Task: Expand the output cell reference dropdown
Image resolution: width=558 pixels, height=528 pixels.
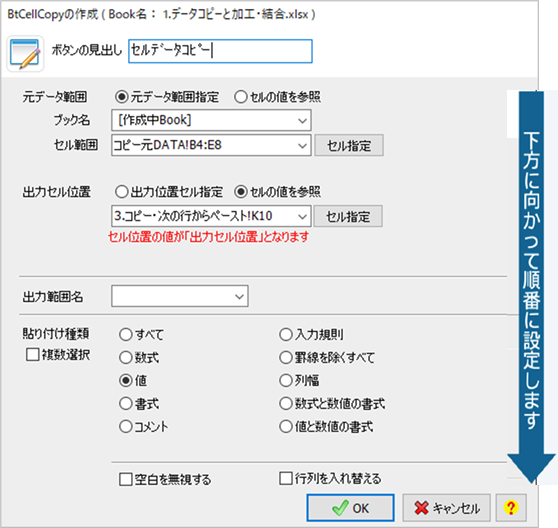Action: click(x=302, y=216)
